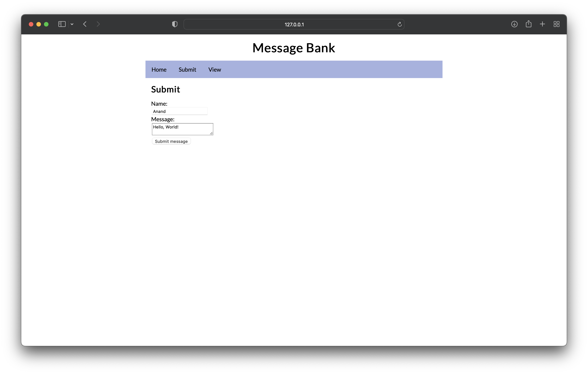588x374 pixels.
Task: Reload the page with refresh icon
Action: [x=400, y=24]
